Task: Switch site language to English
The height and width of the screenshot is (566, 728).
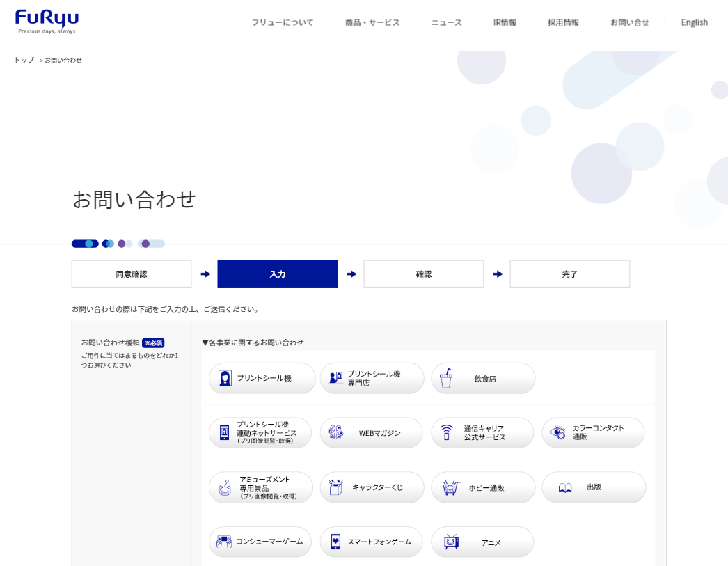Action: (x=694, y=22)
